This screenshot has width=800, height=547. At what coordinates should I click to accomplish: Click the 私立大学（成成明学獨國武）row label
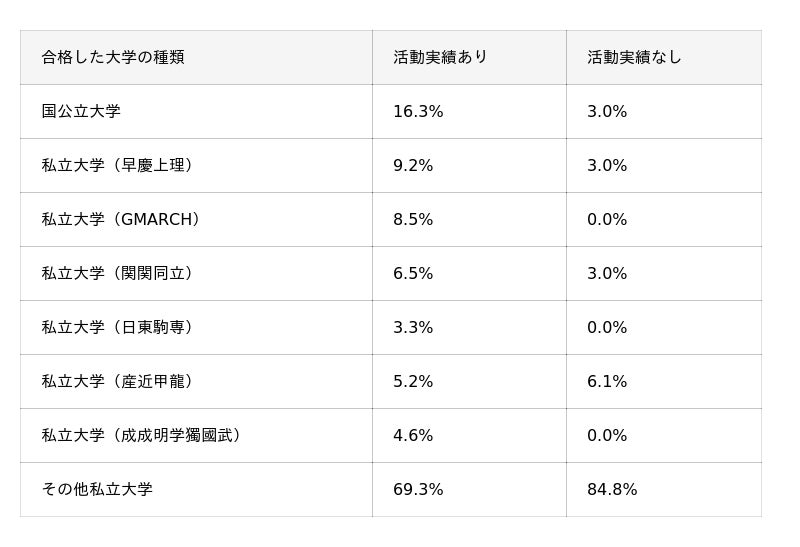point(141,435)
